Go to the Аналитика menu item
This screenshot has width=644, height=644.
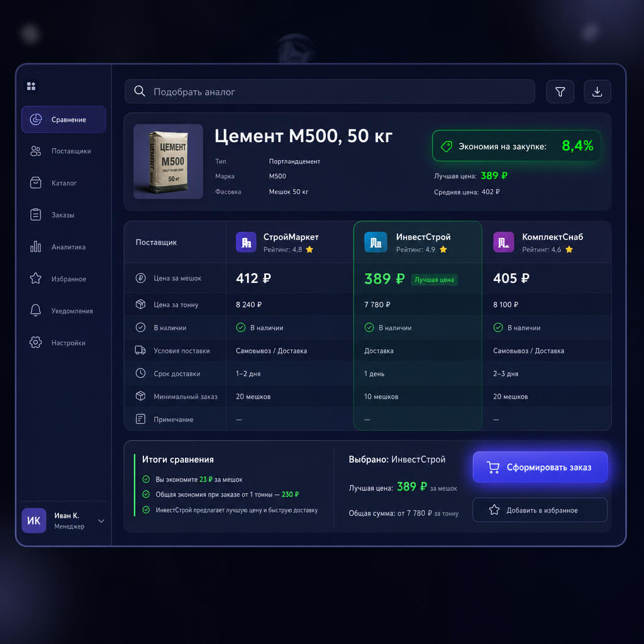point(64,247)
